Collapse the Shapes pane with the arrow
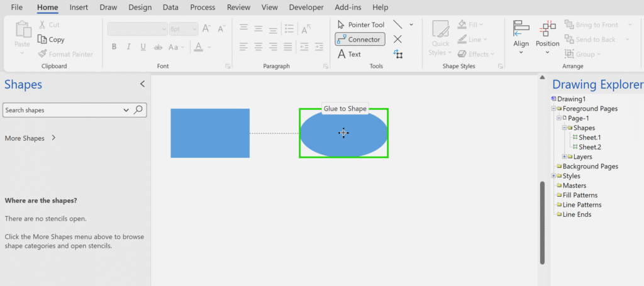644x286 pixels. (x=142, y=84)
